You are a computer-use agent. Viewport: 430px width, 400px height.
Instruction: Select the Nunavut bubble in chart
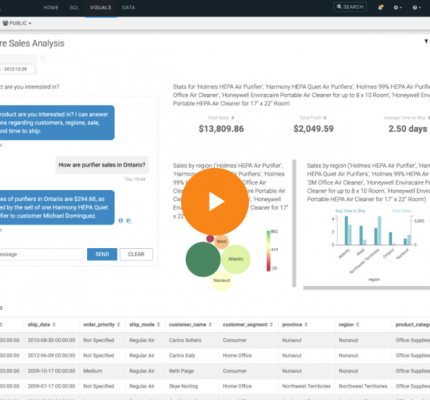coord(222,281)
